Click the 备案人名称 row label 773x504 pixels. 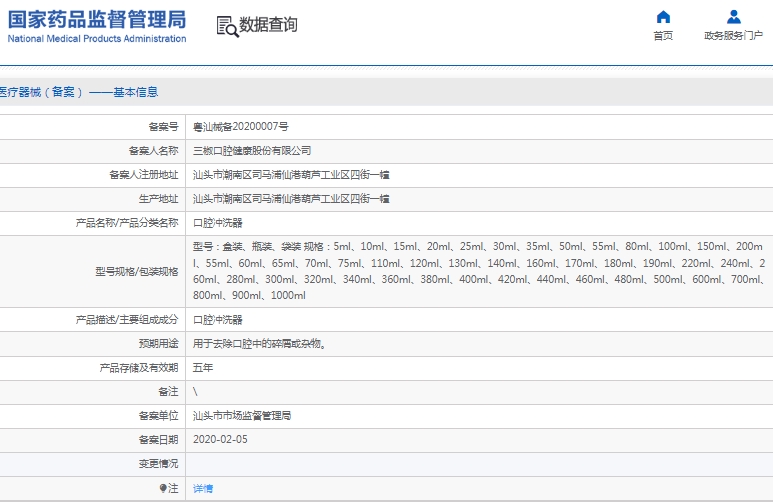tap(153, 151)
